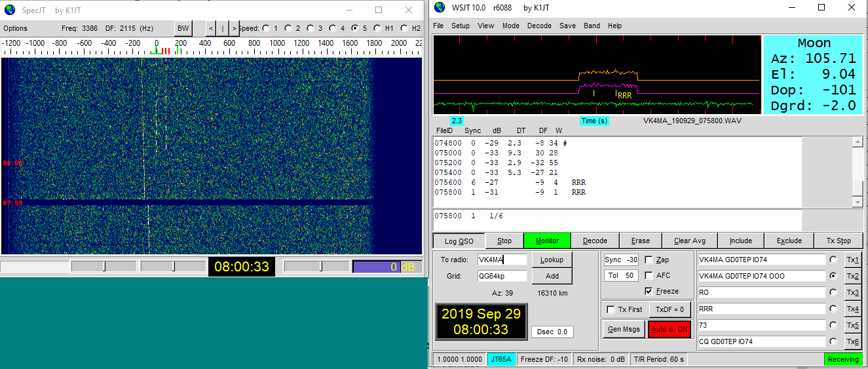This screenshot has height=369, width=868.
Task: Open the Options menu in SpecJT
Action: pyautogui.click(x=16, y=28)
